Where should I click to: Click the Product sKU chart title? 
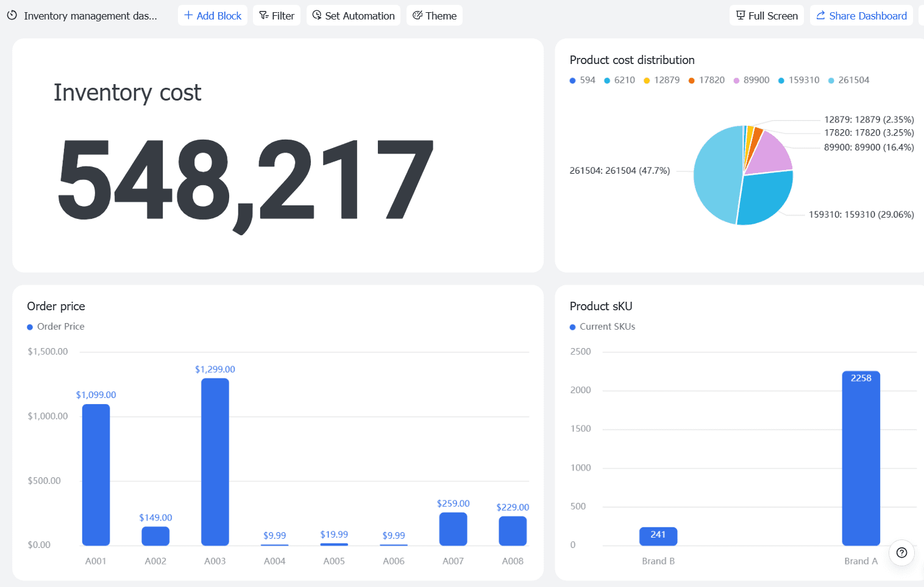click(x=601, y=306)
